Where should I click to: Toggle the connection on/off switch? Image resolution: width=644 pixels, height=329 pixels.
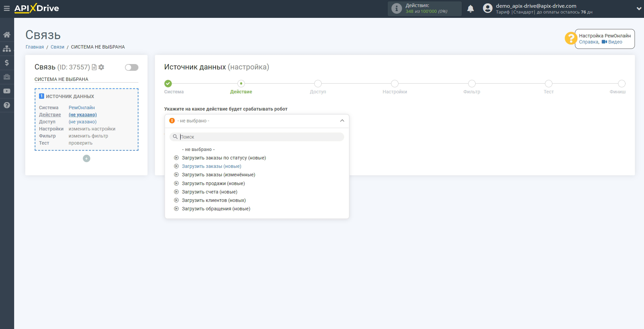click(132, 67)
